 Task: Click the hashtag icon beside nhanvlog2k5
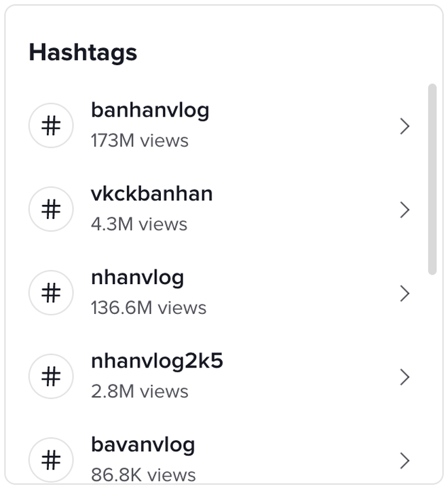[x=51, y=376]
